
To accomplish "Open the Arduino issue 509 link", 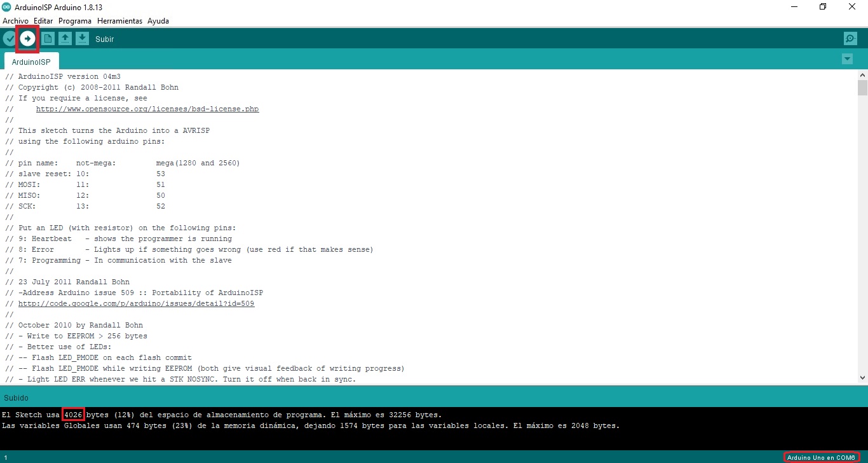I will 137,303.
